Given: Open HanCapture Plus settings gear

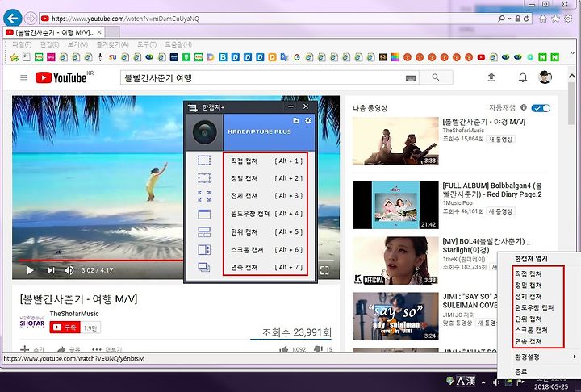Looking at the screenshot, I should (x=308, y=121).
